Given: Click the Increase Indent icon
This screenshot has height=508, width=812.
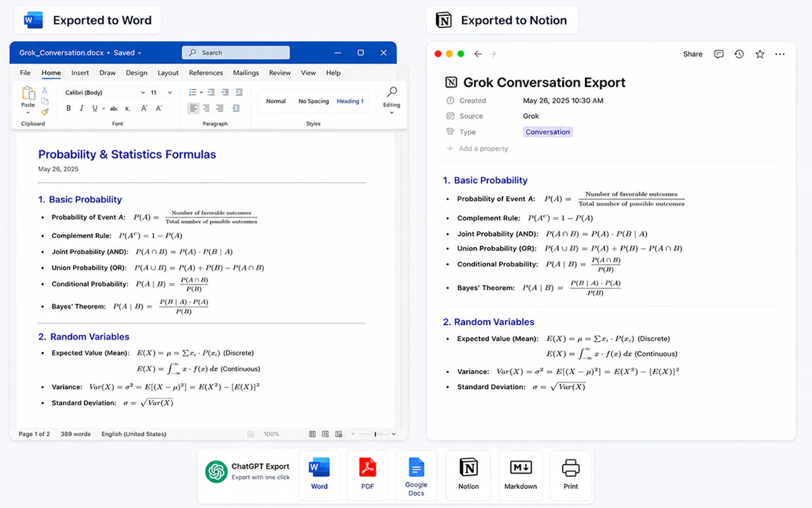Looking at the screenshot, I should point(239,92).
